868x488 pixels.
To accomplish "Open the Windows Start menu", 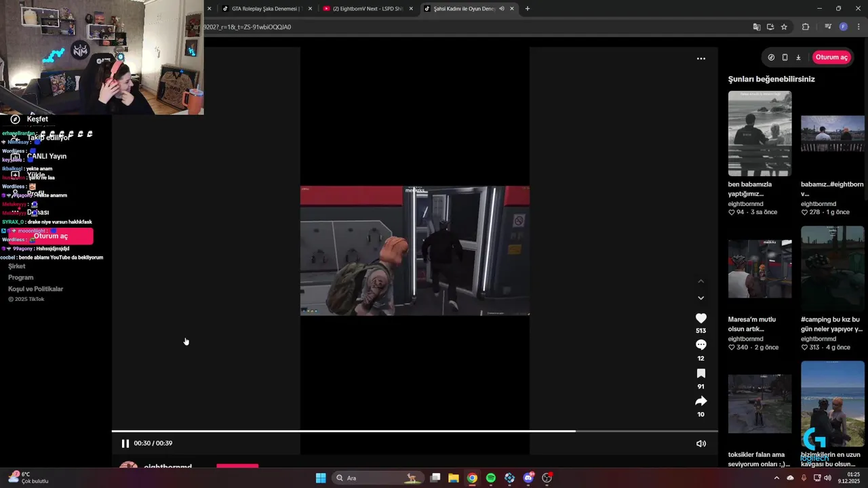I will pos(321,478).
